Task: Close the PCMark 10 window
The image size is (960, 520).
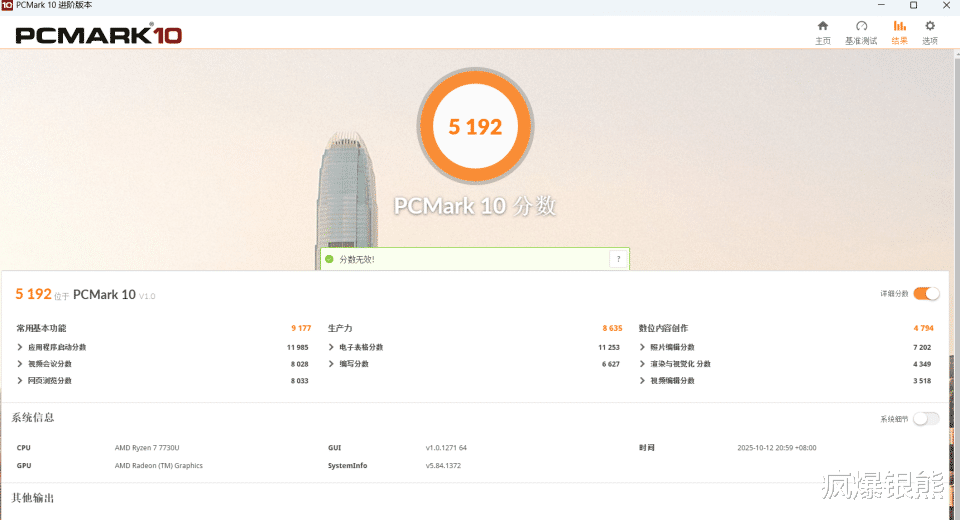Action: (946, 5)
